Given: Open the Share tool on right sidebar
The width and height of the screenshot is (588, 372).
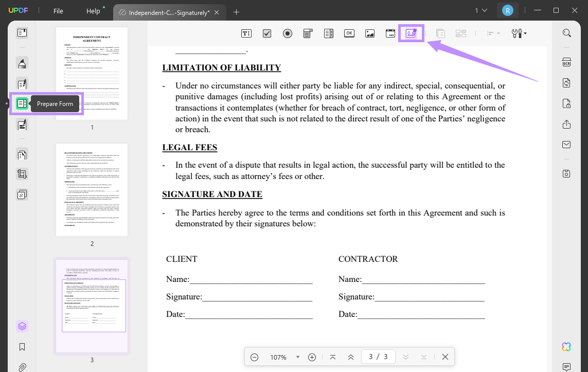Looking at the screenshot, I should coord(566,124).
